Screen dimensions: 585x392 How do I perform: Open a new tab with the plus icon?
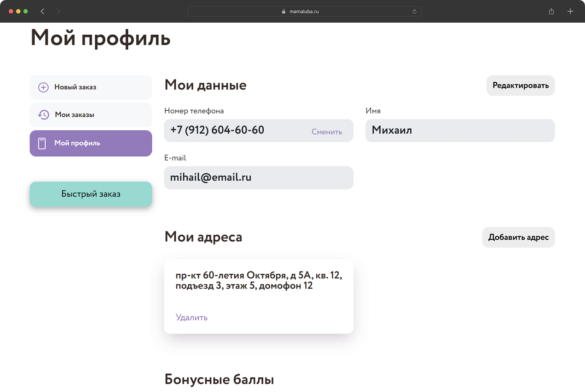[x=570, y=11]
